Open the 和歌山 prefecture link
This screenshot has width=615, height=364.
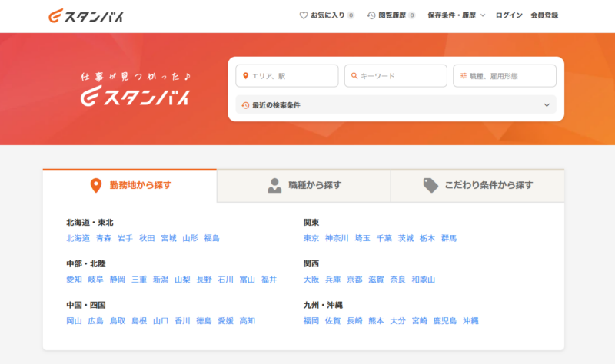click(x=424, y=280)
